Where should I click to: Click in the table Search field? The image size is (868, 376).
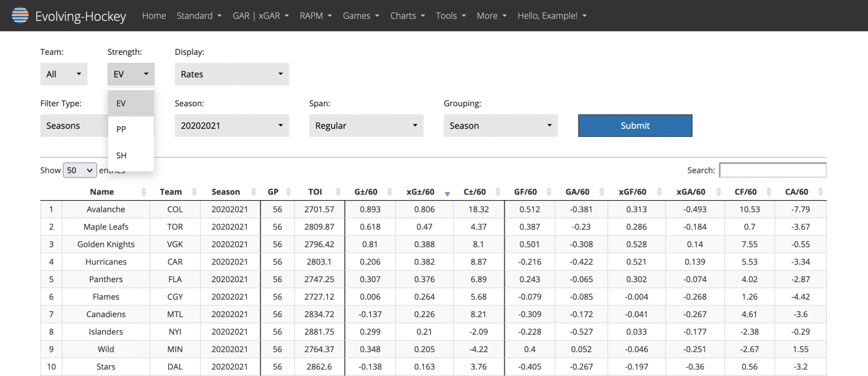[x=772, y=170]
